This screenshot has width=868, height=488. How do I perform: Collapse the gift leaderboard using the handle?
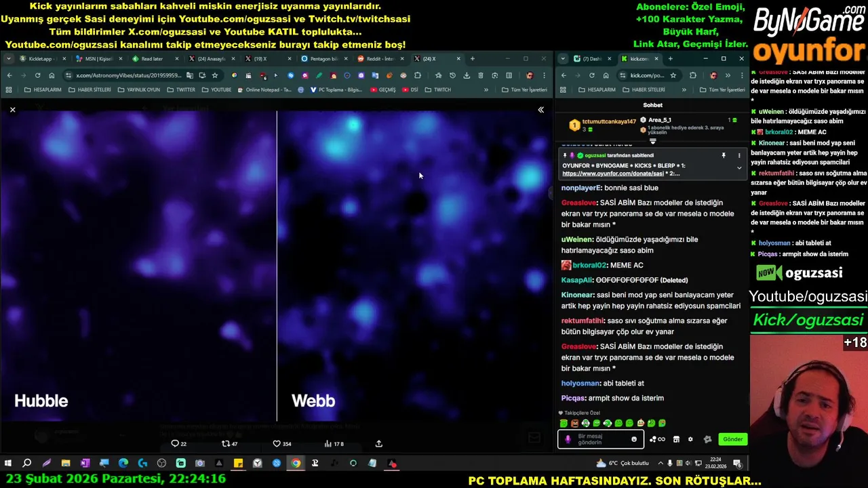pos(653,142)
